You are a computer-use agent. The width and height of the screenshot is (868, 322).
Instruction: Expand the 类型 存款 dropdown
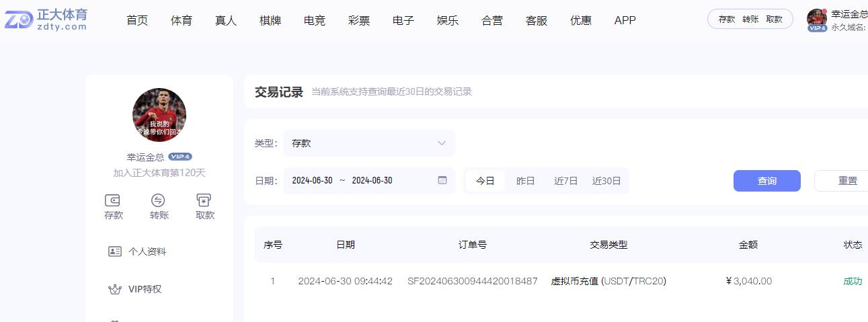[x=369, y=143]
